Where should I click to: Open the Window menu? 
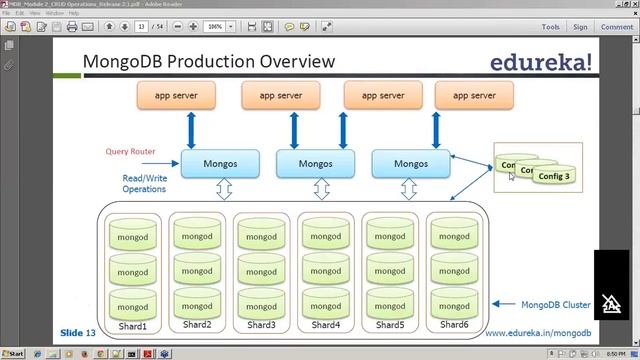tap(55, 13)
